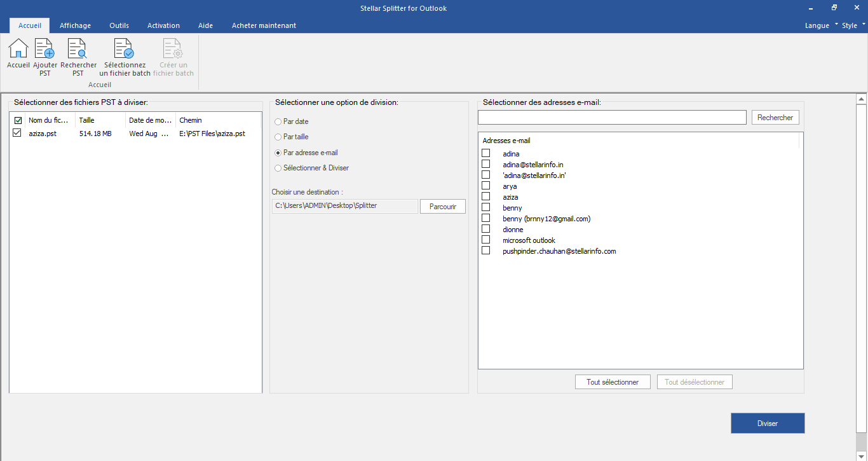Click the 514.18 MB size cell
The image size is (868, 461).
pyautogui.click(x=95, y=134)
